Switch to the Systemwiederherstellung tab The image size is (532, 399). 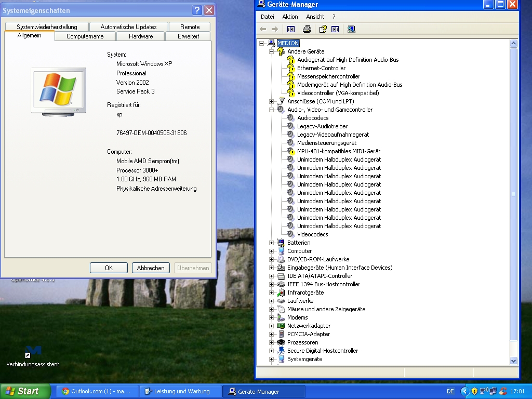pyautogui.click(x=47, y=27)
